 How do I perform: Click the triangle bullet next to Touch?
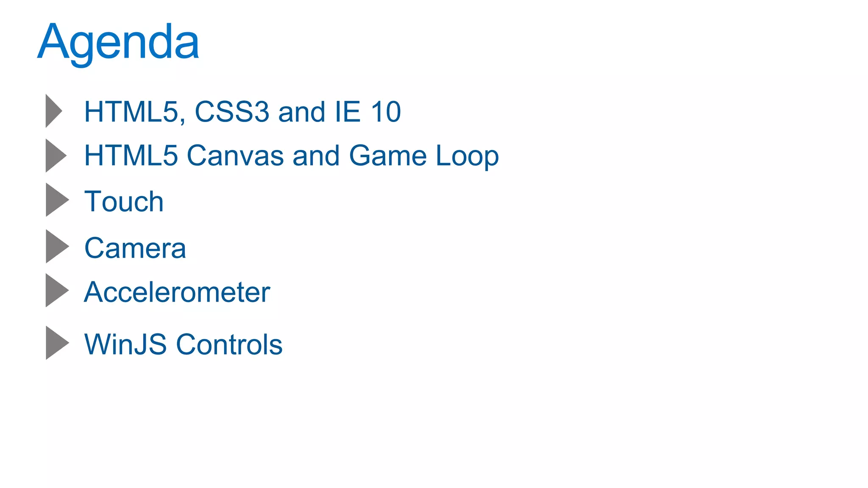pos(57,200)
